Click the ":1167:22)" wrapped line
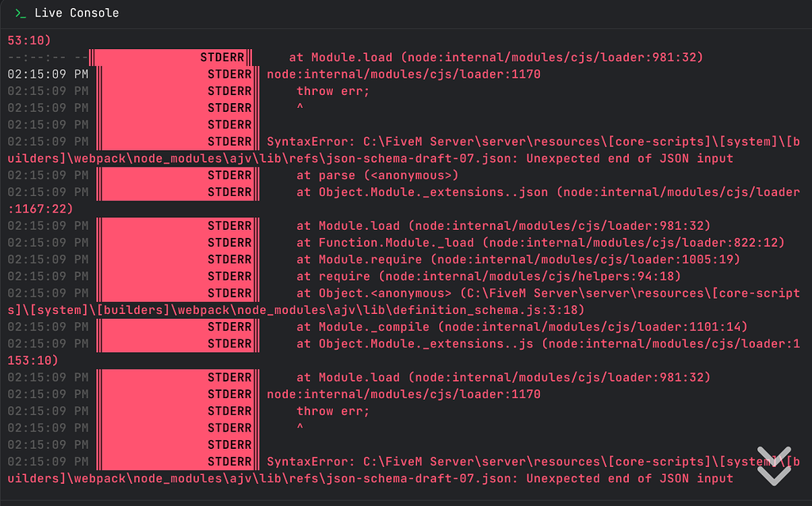Viewport: 812px width, 506px height. (40, 209)
